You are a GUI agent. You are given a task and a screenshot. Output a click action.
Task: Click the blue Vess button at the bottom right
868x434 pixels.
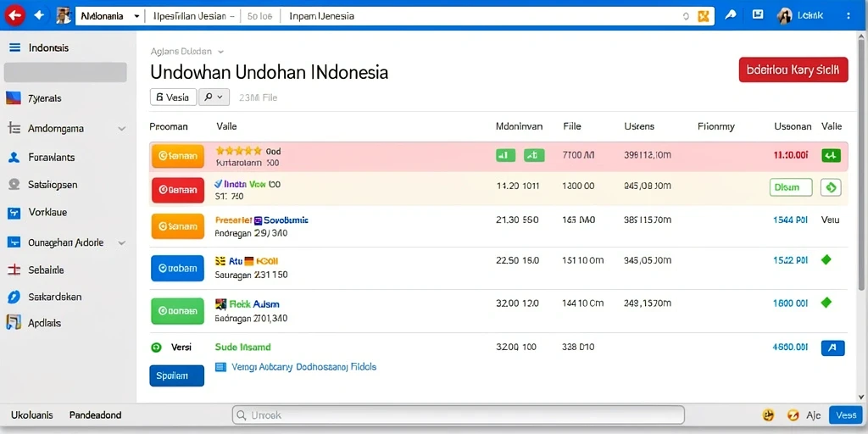pos(845,415)
